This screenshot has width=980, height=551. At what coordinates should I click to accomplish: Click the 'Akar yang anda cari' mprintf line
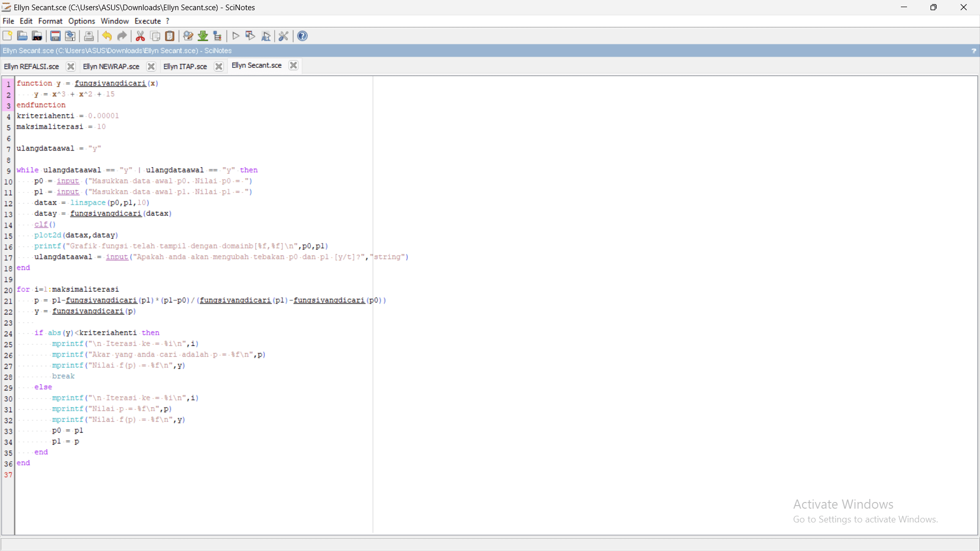tap(159, 355)
